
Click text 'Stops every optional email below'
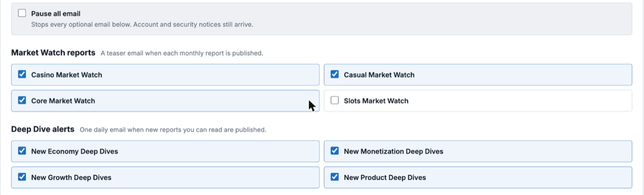click(x=81, y=25)
